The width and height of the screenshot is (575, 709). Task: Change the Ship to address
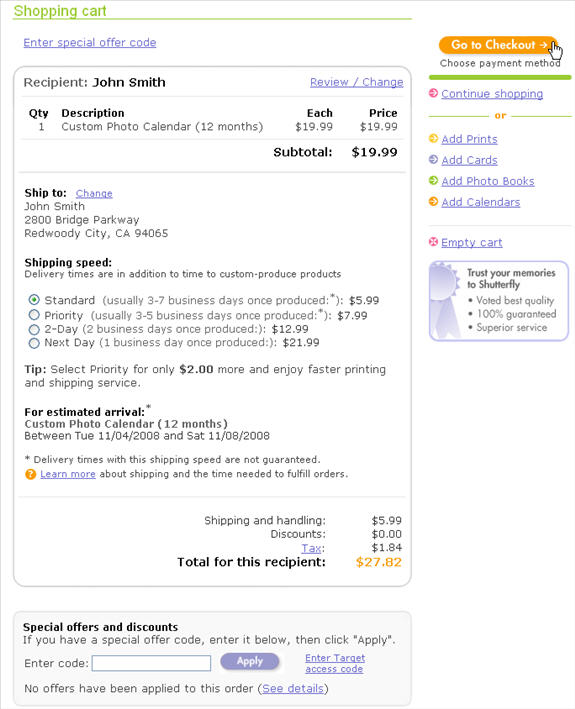pyautogui.click(x=94, y=193)
